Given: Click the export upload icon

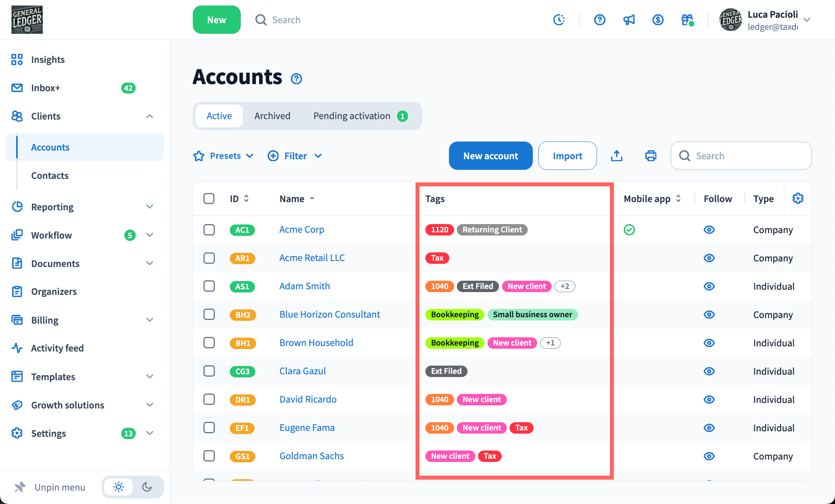Looking at the screenshot, I should [x=617, y=156].
